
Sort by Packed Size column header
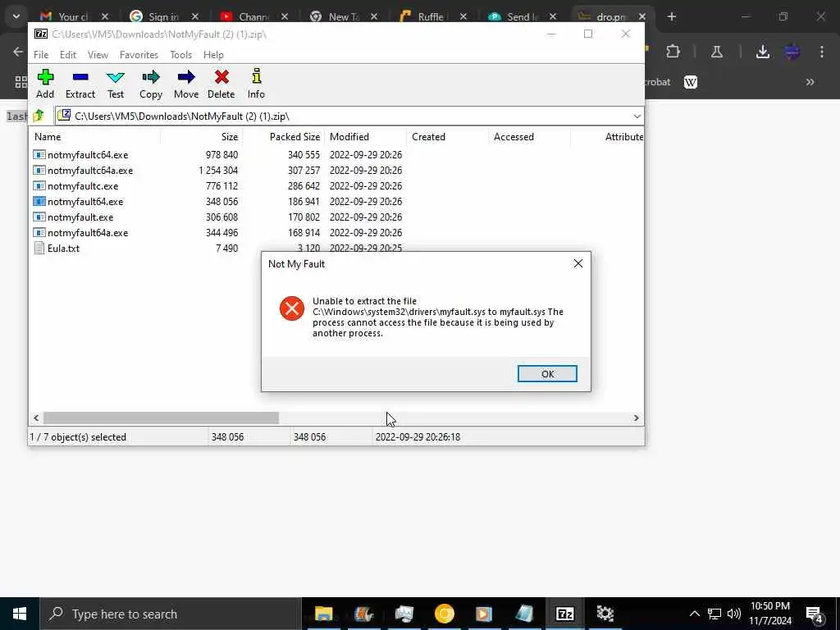[x=283, y=137]
